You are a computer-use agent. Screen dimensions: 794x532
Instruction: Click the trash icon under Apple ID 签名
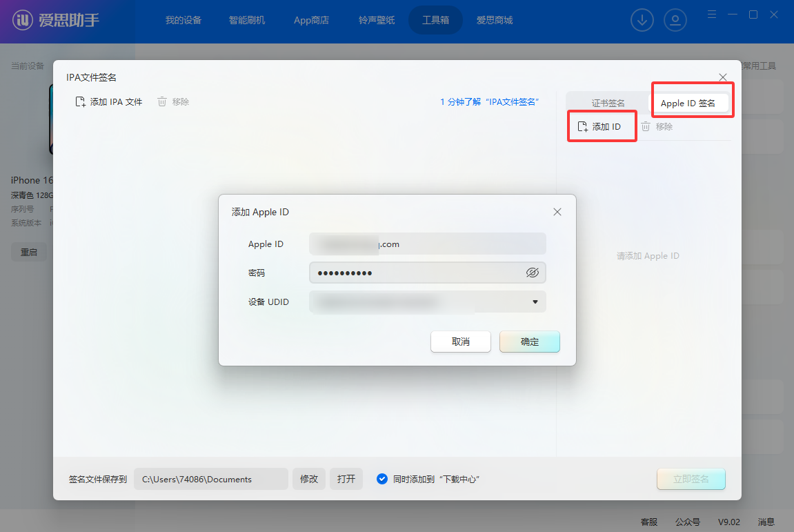point(646,127)
